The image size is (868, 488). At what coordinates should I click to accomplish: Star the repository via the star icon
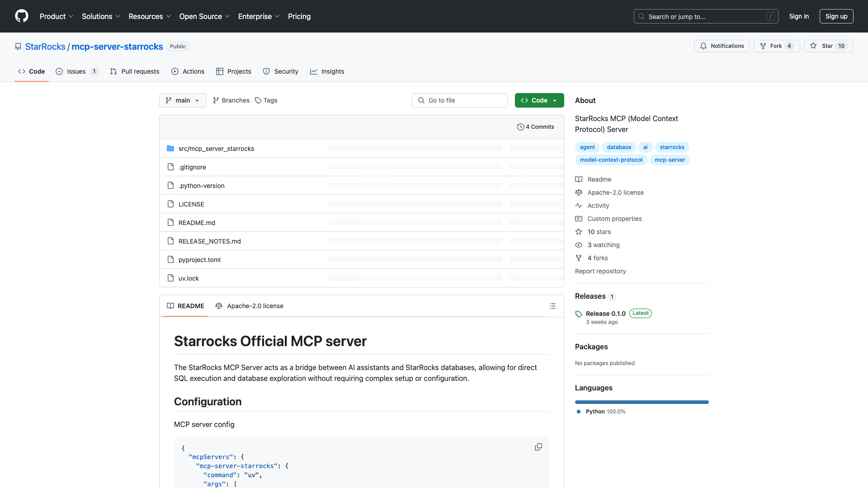click(x=813, y=46)
